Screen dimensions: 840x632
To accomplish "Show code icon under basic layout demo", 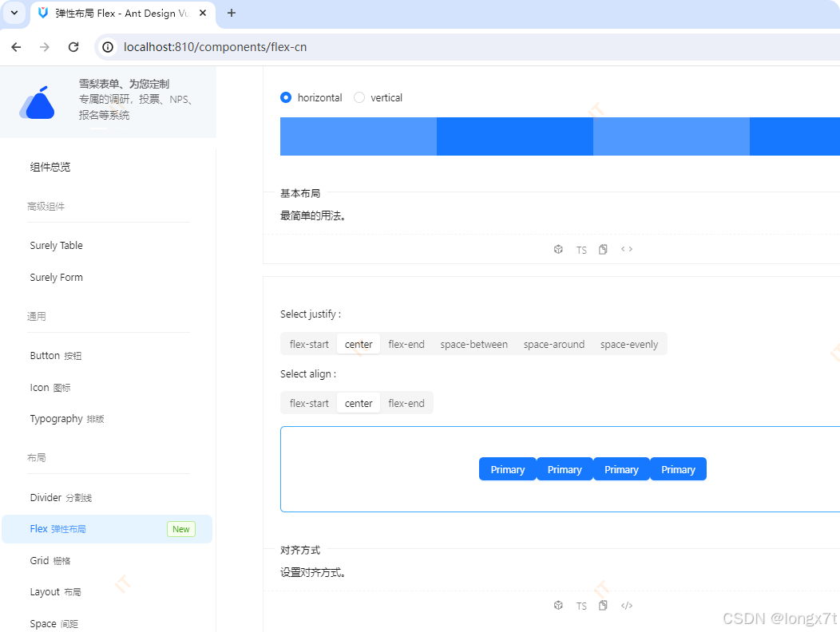I will click(627, 249).
